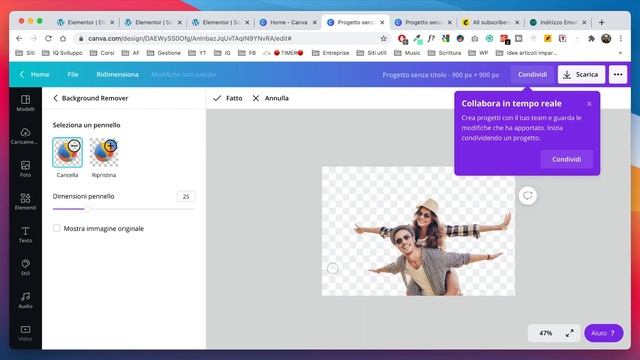Open the IQ Sviluppo bookmarks folder
Screen dimensions: 640x360
click(62, 53)
